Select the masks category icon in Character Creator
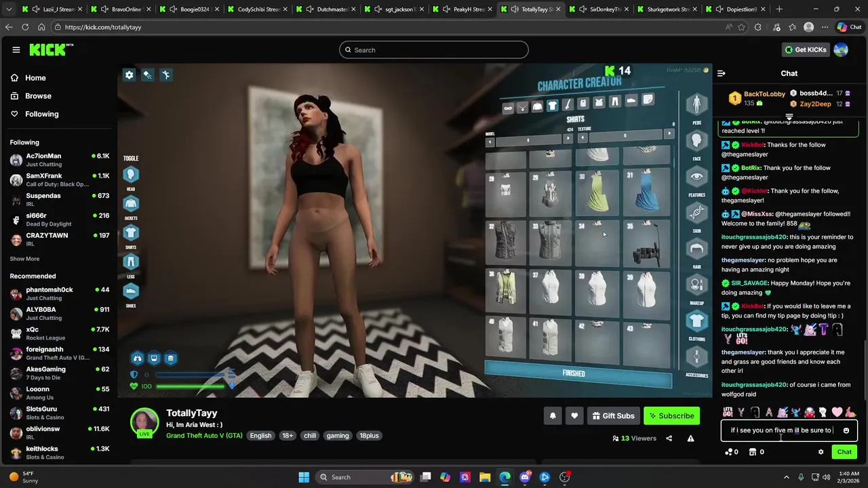This screenshot has width=868, height=488. pyautogui.click(x=507, y=108)
